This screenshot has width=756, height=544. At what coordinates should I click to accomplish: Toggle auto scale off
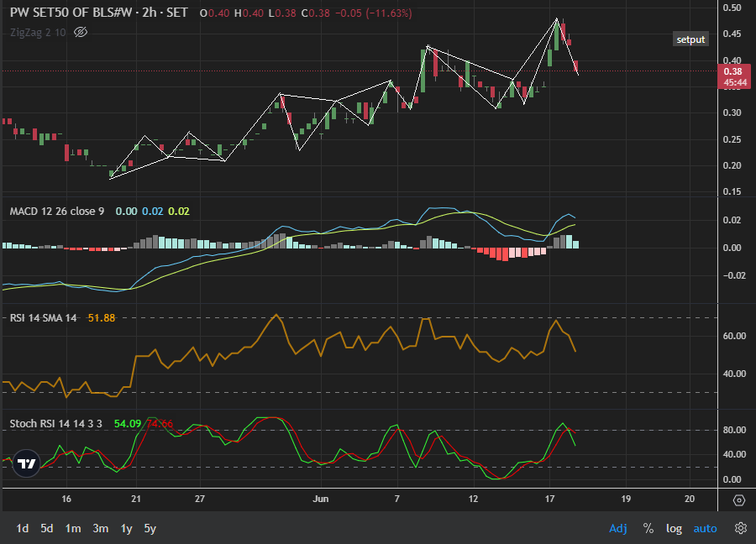705,528
